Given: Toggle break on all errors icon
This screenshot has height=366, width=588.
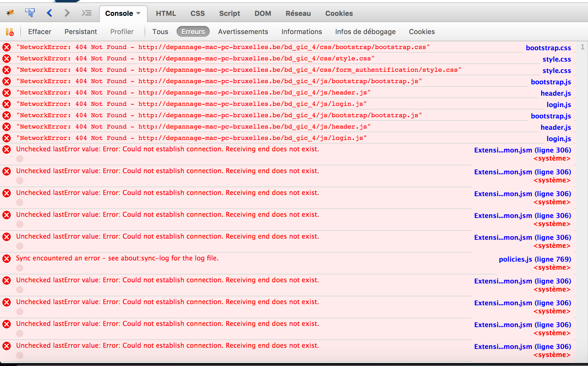Looking at the screenshot, I should (x=10, y=32).
